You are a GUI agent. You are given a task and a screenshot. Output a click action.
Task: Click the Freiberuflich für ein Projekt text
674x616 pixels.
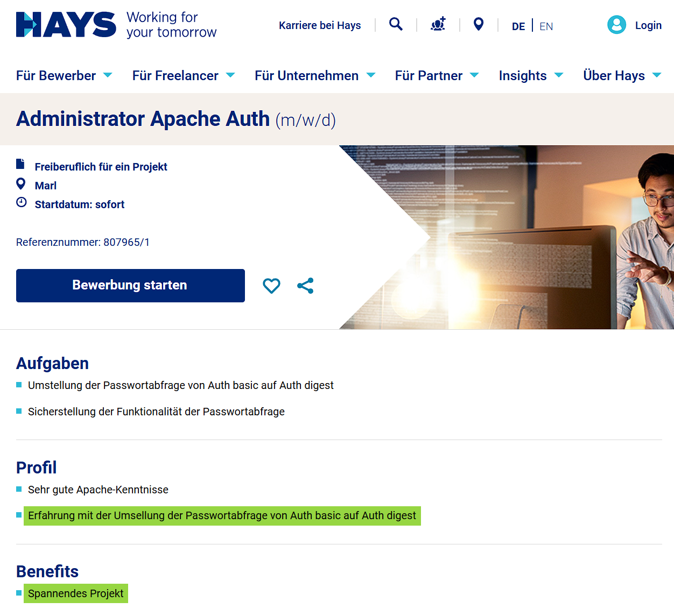(101, 167)
